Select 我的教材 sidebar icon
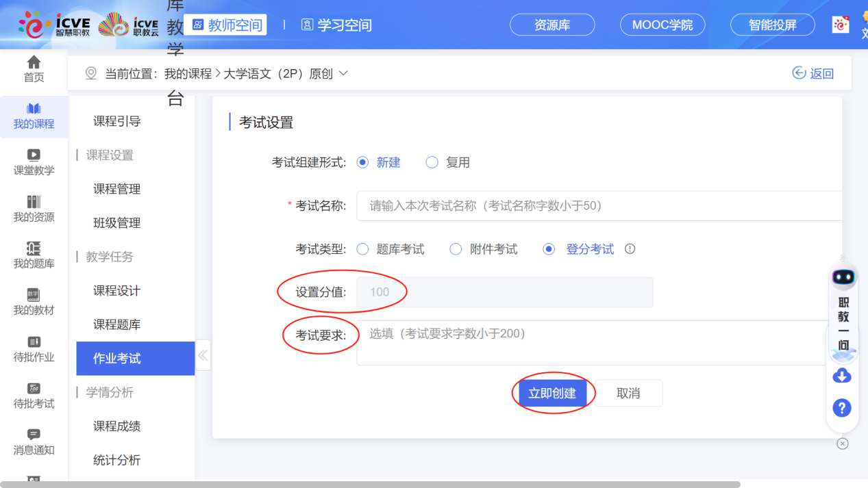 point(33,302)
